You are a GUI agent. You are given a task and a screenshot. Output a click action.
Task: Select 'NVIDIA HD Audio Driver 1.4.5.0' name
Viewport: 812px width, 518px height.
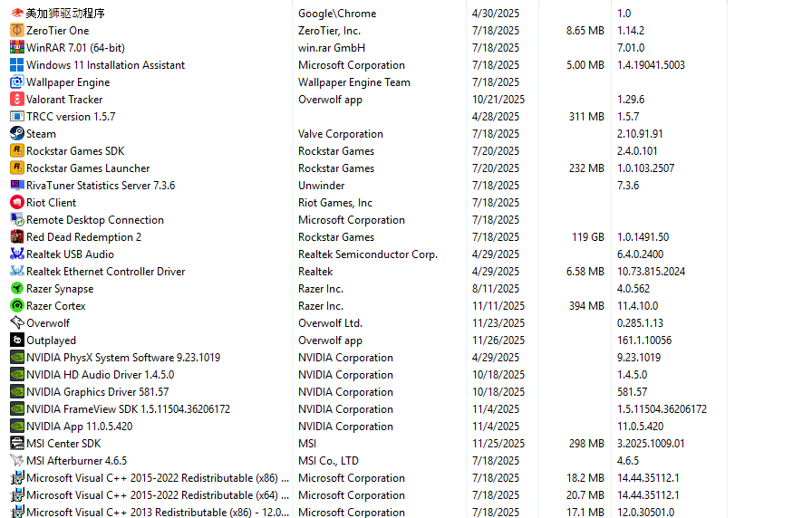(100, 374)
